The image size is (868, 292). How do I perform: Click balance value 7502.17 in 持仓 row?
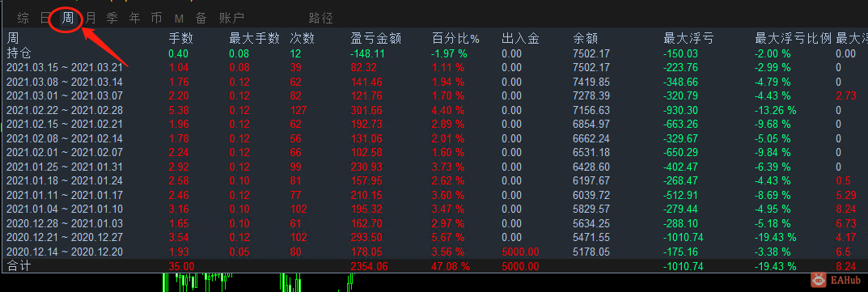pos(591,53)
